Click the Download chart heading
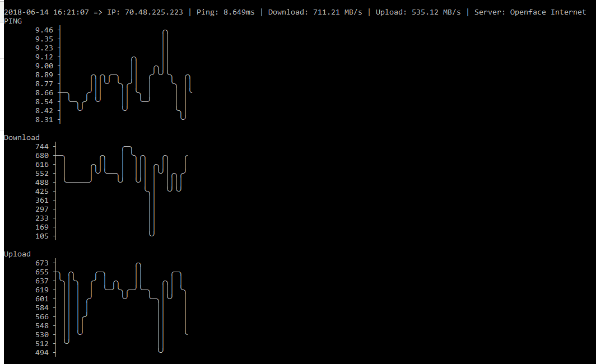This screenshot has width=596, height=364. pyautogui.click(x=22, y=138)
